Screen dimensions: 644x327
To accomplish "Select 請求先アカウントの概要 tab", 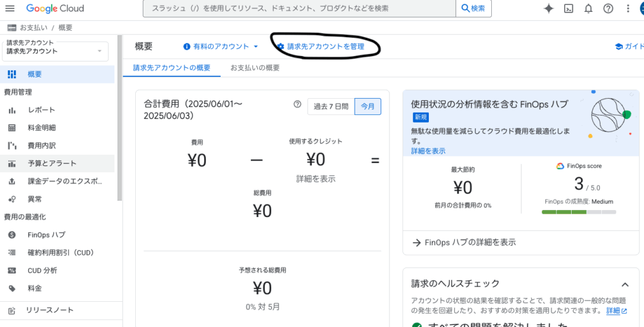I will coord(172,68).
